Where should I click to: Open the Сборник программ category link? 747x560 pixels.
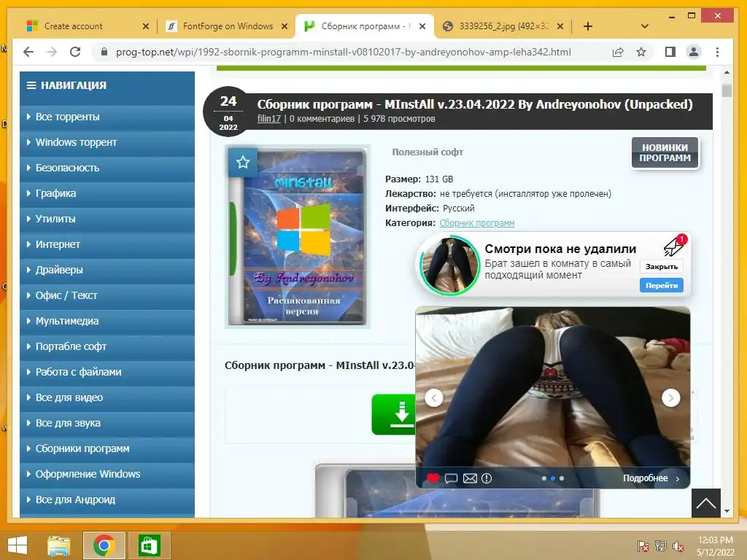pyautogui.click(x=477, y=223)
